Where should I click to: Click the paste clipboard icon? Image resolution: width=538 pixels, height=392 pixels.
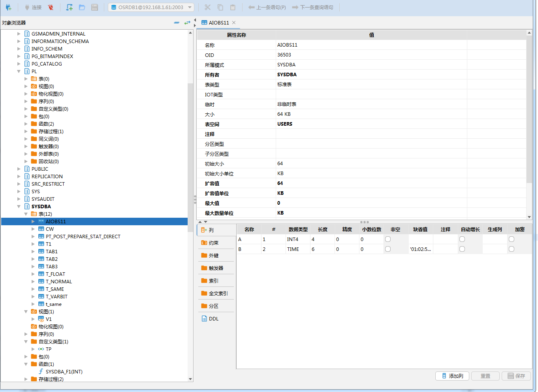tap(233, 8)
